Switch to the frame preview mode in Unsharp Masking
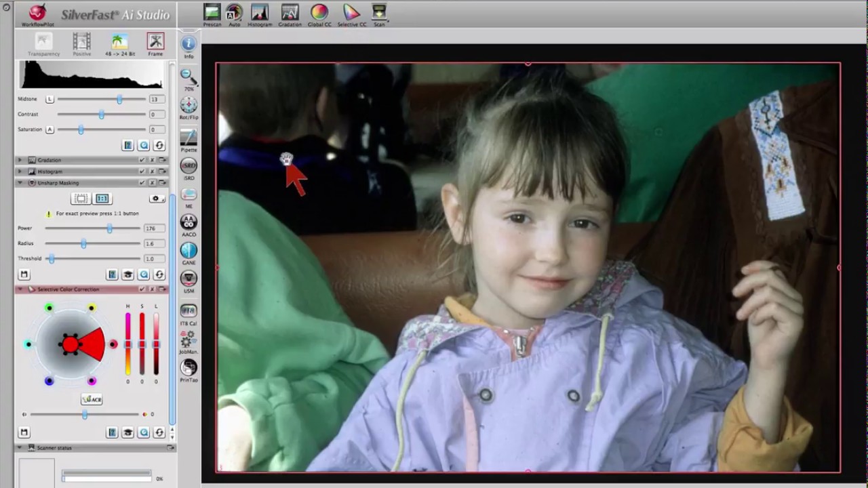The width and height of the screenshot is (868, 488). [x=81, y=199]
